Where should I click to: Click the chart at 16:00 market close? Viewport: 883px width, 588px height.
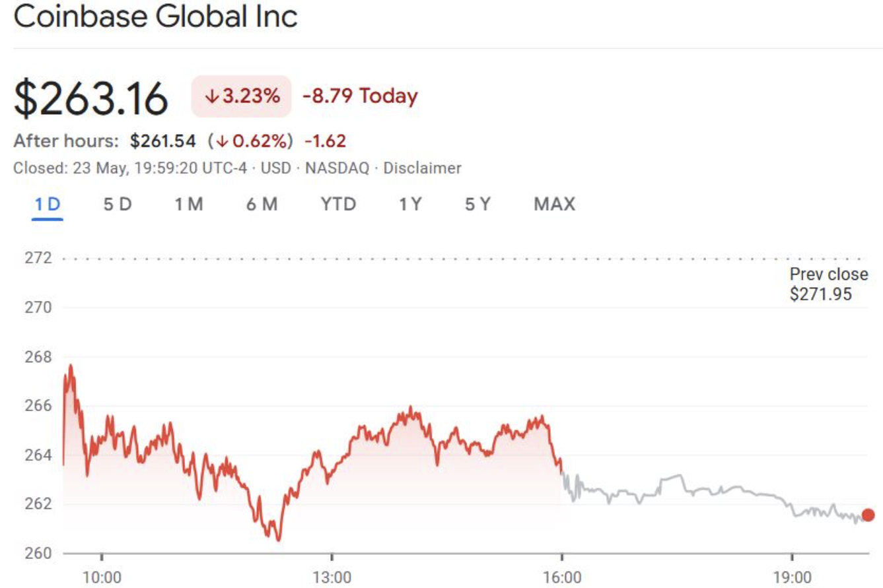tap(561, 472)
